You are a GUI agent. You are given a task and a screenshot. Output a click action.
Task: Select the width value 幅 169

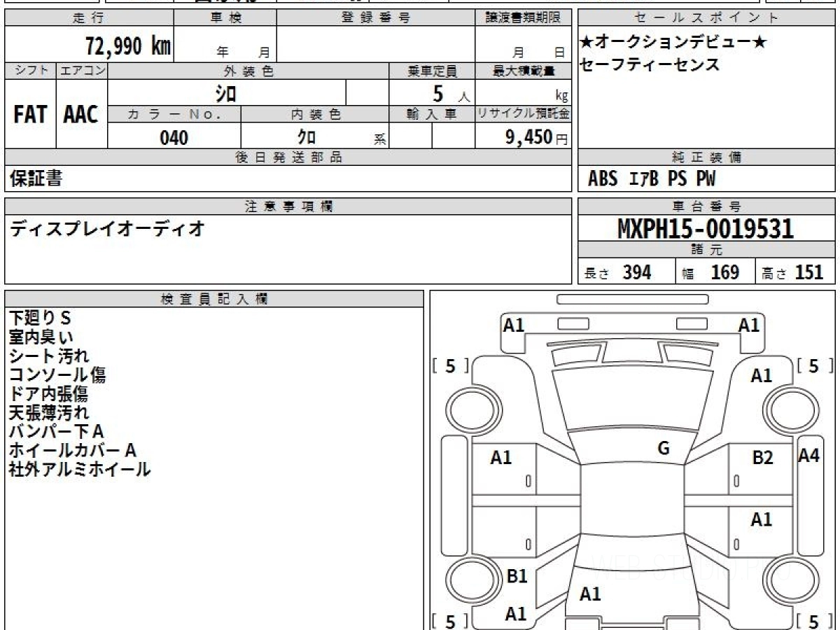(710, 272)
